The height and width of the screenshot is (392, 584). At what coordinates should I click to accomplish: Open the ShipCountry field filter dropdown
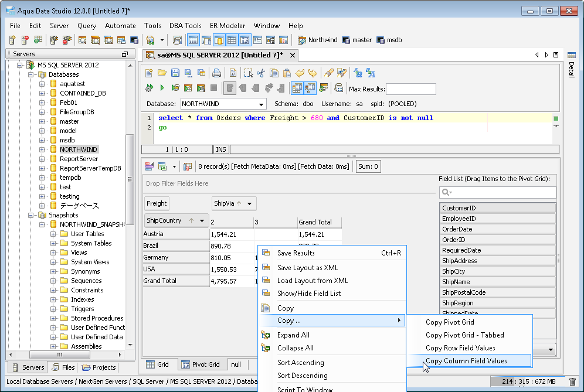[x=203, y=221]
